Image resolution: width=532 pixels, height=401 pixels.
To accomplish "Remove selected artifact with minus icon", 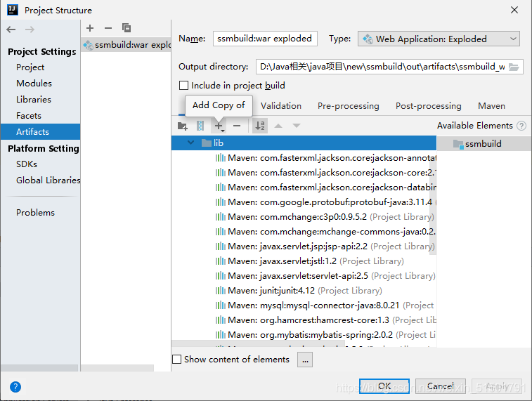I will pyautogui.click(x=108, y=28).
